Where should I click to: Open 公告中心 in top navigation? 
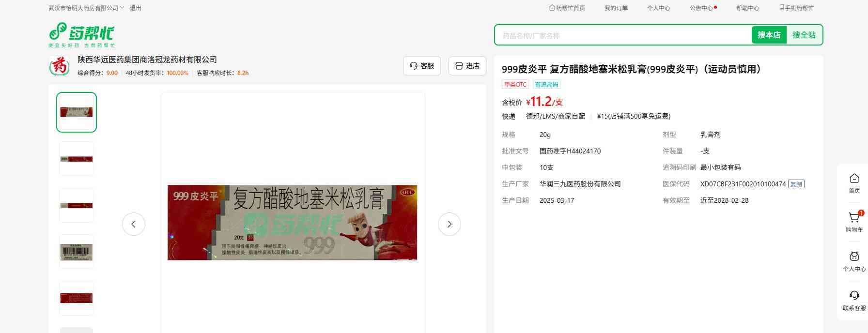pos(701,8)
